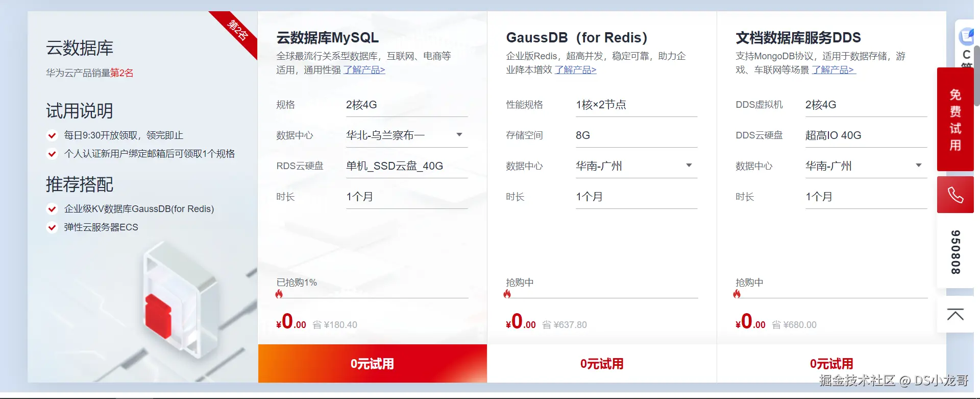Click the 文档数据库服务DDS card title
The image size is (980, 399).
798,38
